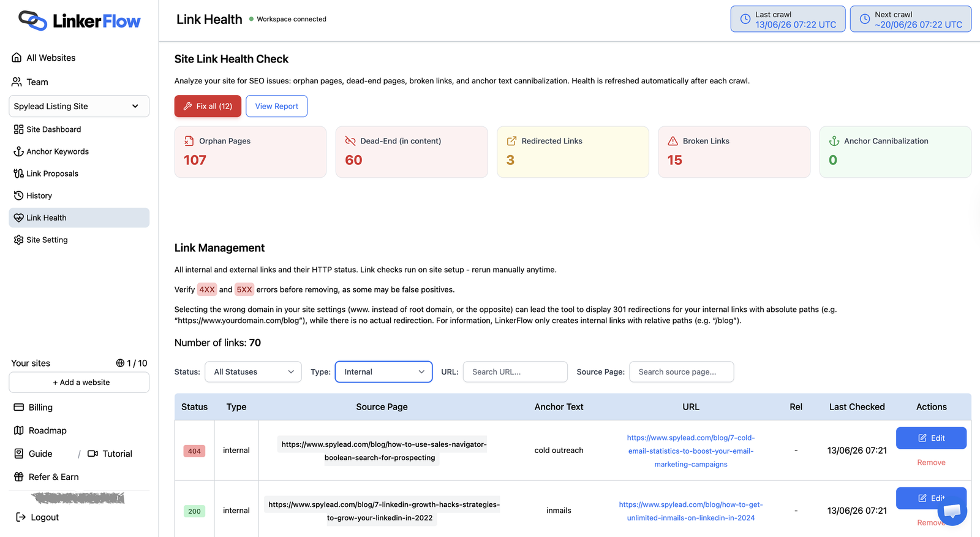Navigate to Anchor Keywords
The width and height of the screenshot is (980, 537).
(x=58, y=151)
